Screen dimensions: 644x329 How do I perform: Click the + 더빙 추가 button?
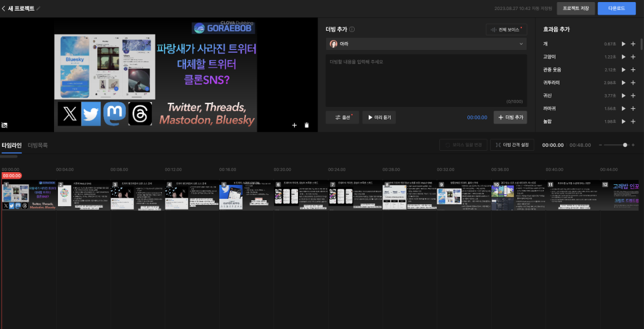510,117
